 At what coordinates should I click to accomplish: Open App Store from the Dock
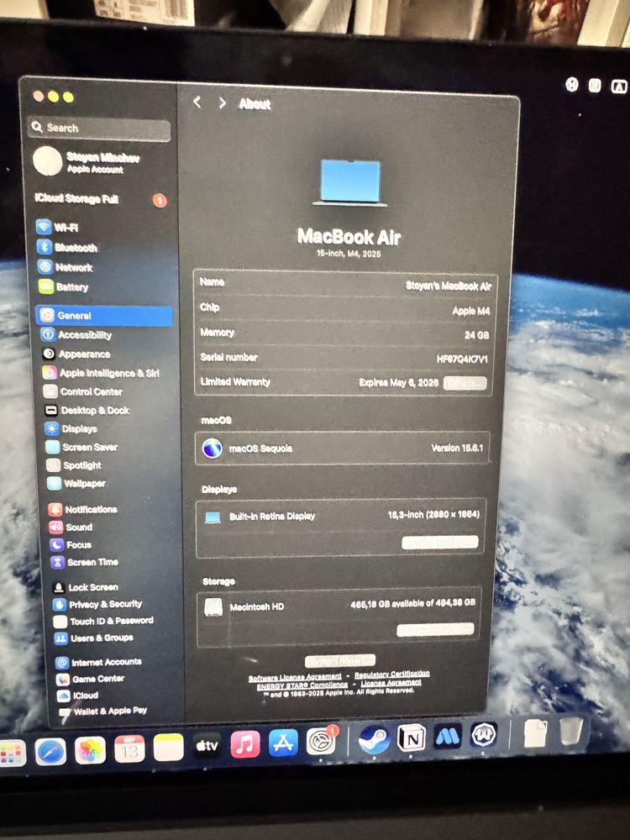(283, 743)
